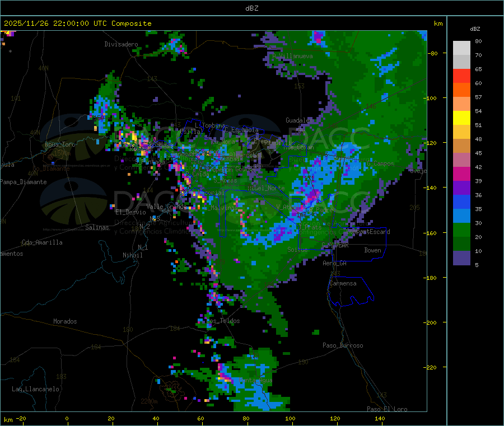Click the Agua_Toro map label

coord(60,144)
